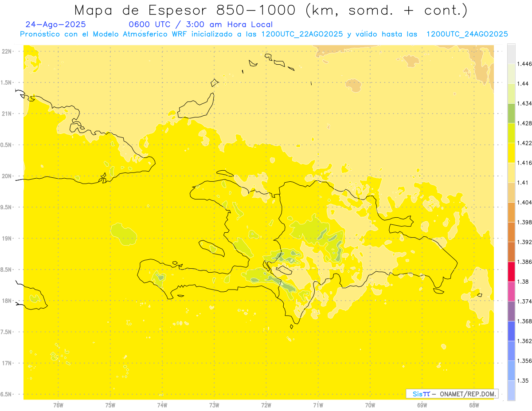This screenshot has width=532, height=411.
Task: Pick the blue swatch between 1.362 and 1.368
Action: [511, 331]
